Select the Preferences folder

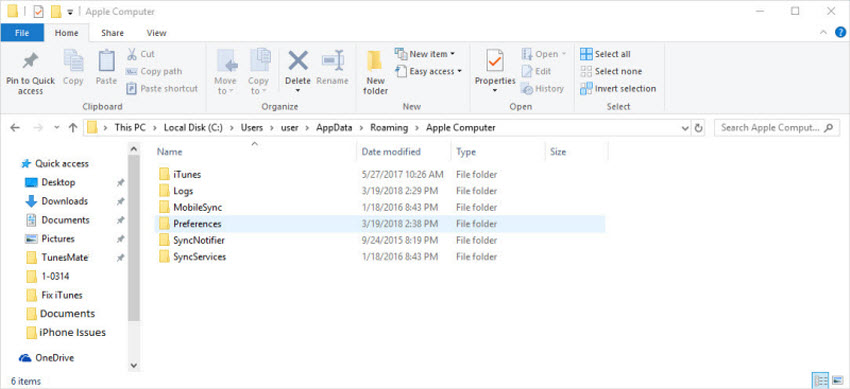pyautogui.click(x=379, y=224)
